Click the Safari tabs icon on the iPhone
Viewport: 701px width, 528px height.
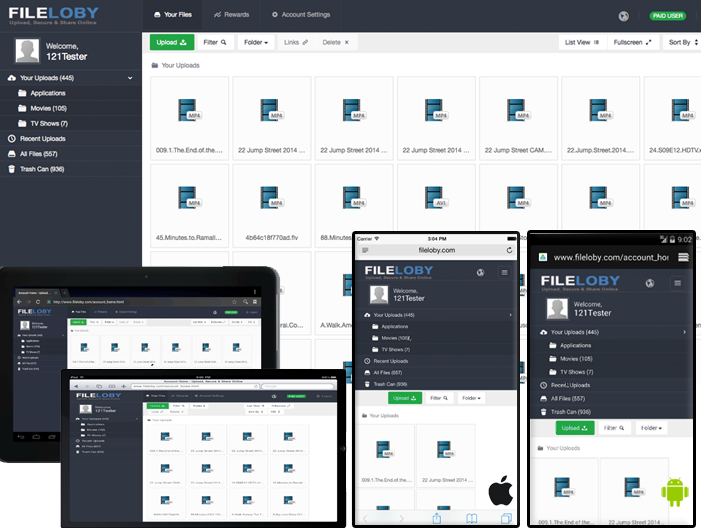pos(506,518)
